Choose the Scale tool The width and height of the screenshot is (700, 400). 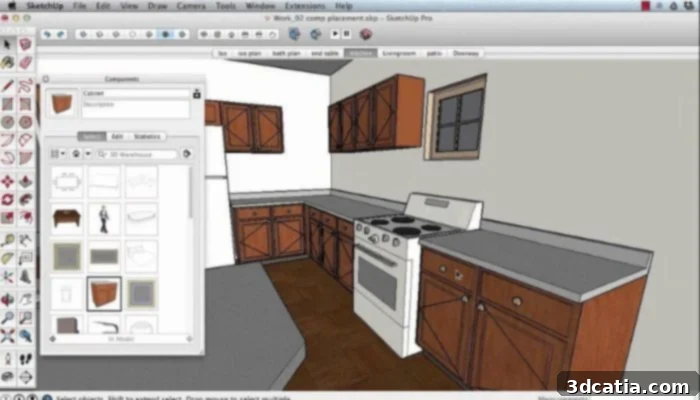click(x=7, y=217)
